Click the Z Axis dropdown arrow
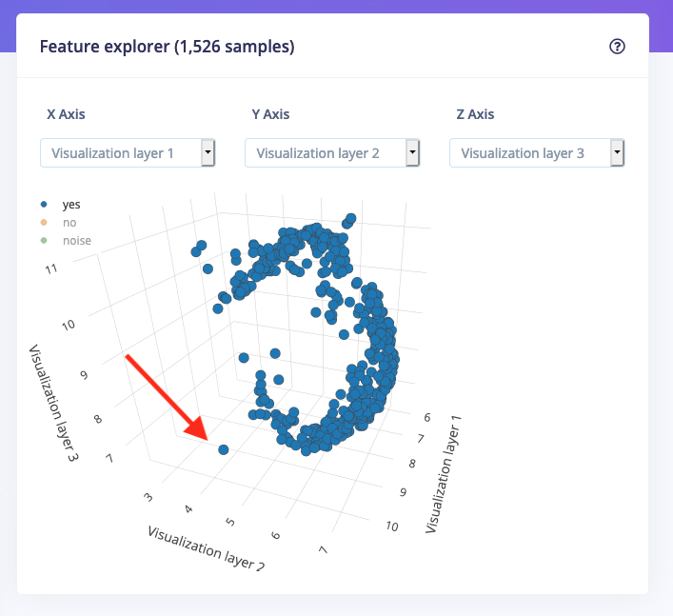The height and width of the screenshot is (616, 673). 617,152
